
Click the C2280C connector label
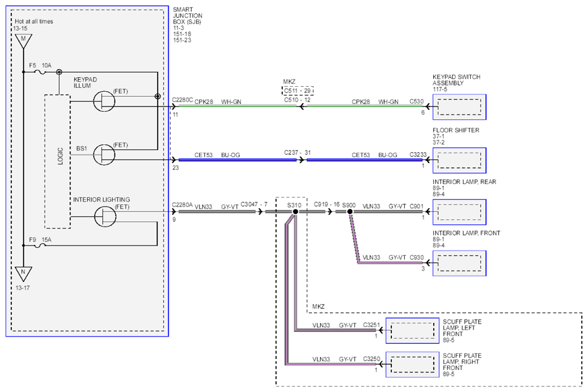click(x=182, y=100)
